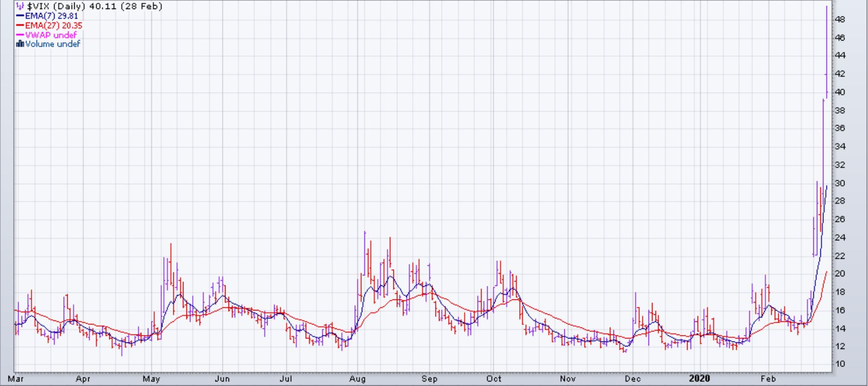Click the magenta VWAP line swatch
The width and height of the screenshot is (868, 386).
pos(20,35)
